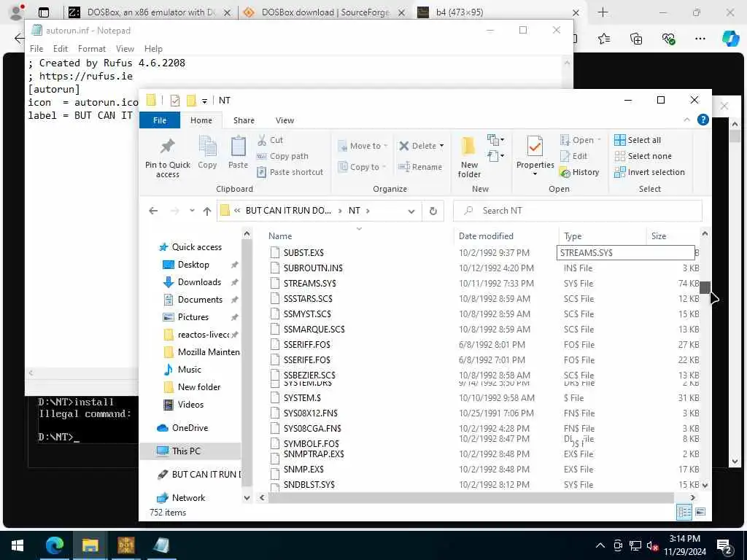Switch to details view layout icon
The image size is (747, 560).
[684, 512]
